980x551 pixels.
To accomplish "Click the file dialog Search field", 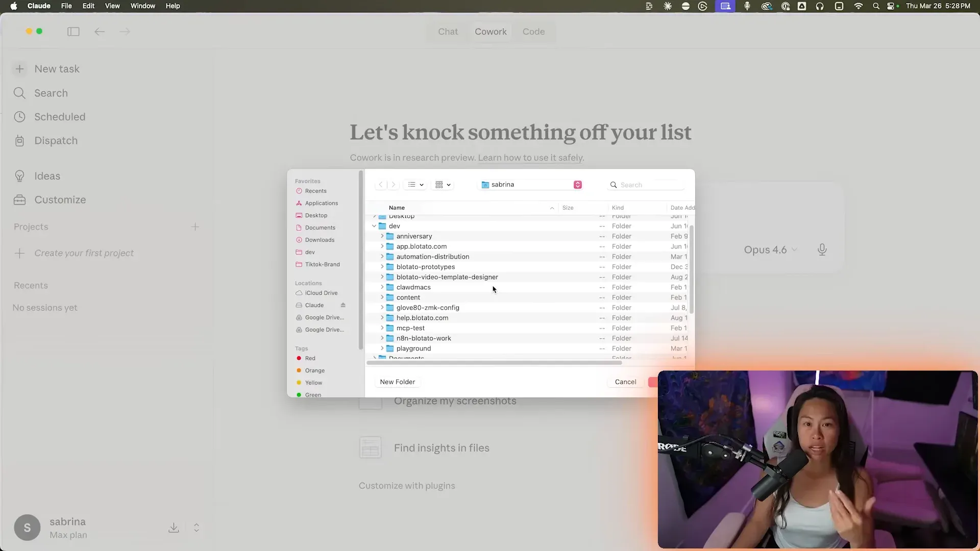I will click(646, 185).
